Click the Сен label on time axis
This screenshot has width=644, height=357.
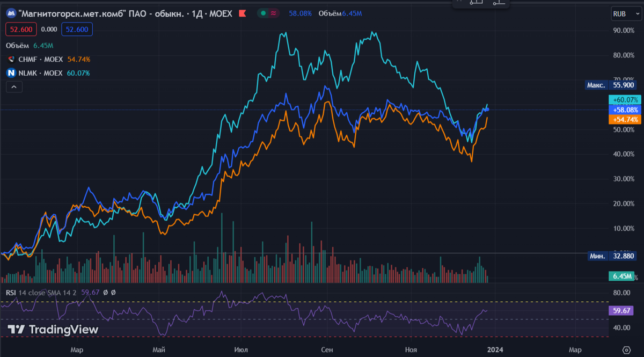(327, 349)
